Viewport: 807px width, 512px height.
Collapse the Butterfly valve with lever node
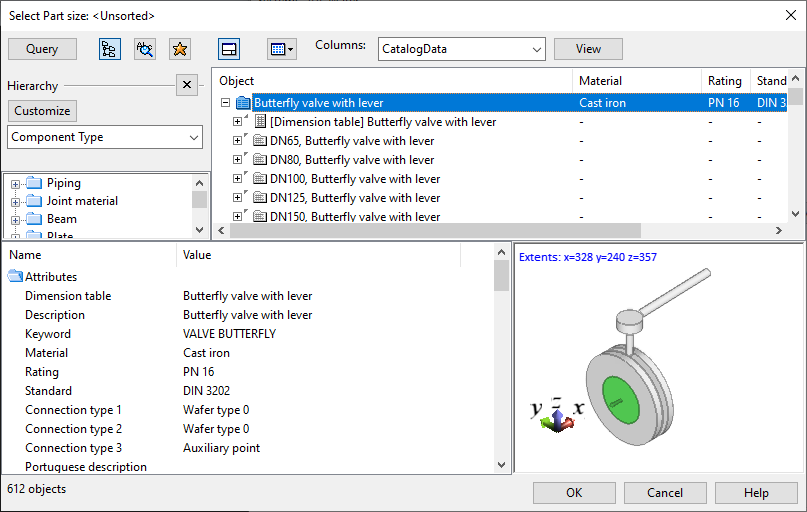coord(225,103)
